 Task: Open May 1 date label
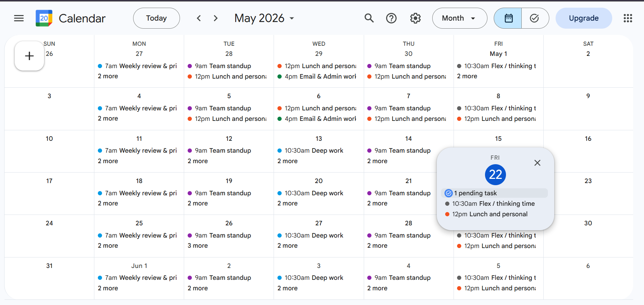pyautogui.click(x=498, y=54)
